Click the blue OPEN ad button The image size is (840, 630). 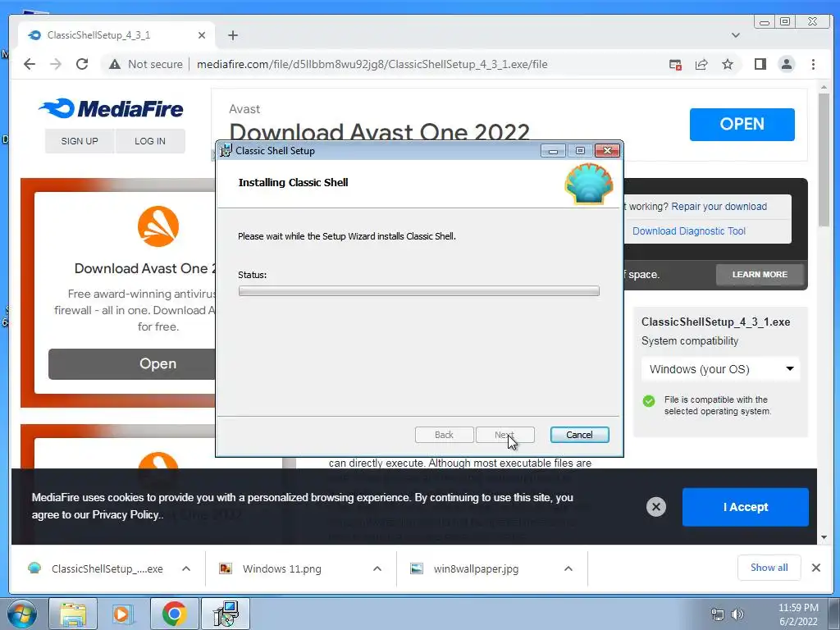pyautogui.click(x=742, y=125)
